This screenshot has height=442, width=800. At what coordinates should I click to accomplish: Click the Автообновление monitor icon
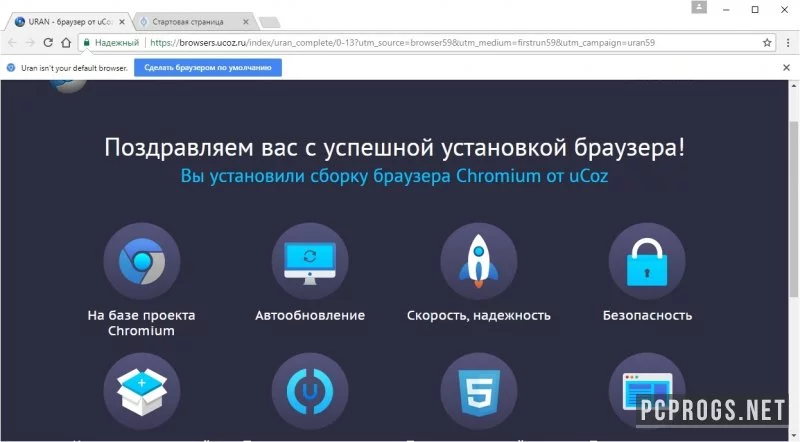(310, 261)
